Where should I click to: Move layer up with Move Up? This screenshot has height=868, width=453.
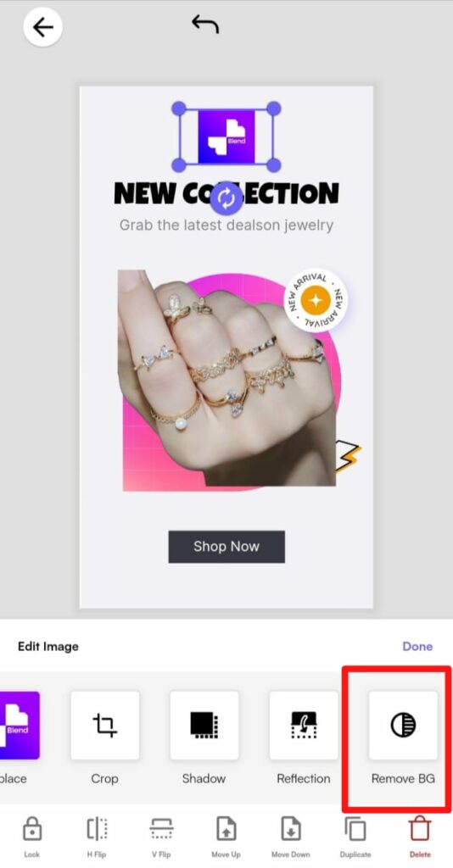[226, 837]
